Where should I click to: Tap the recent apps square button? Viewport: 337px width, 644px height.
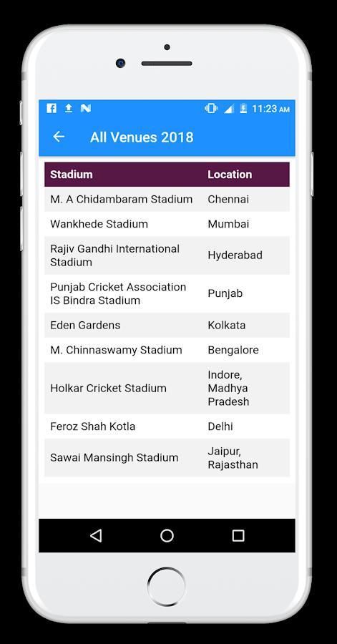tap(238, 535)
